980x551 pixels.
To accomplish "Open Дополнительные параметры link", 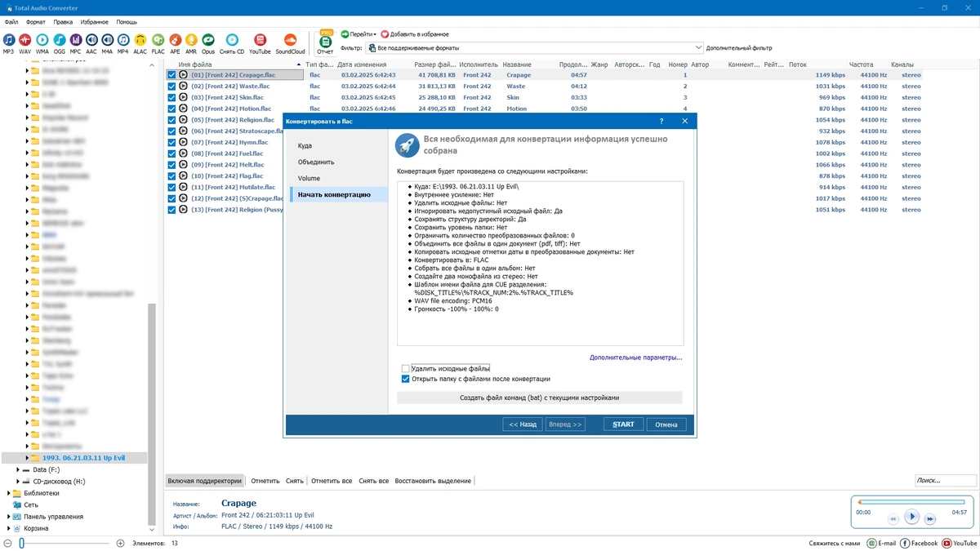I will tap(635, 358).
